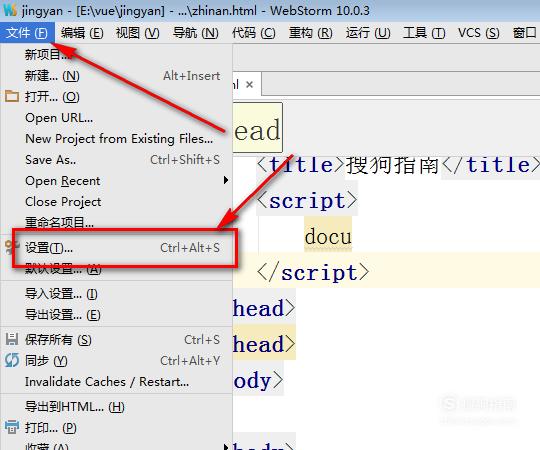Image resolution: width=540 pixels, height=450 pixels.
Task: Open the 视图 (V) menu
Action: pos(137,33)
